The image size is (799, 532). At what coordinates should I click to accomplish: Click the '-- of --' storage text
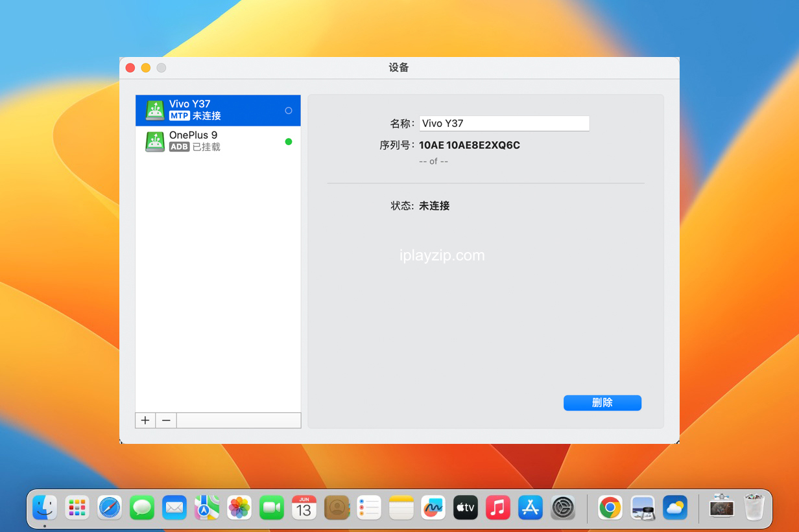(x=434, y=161)
